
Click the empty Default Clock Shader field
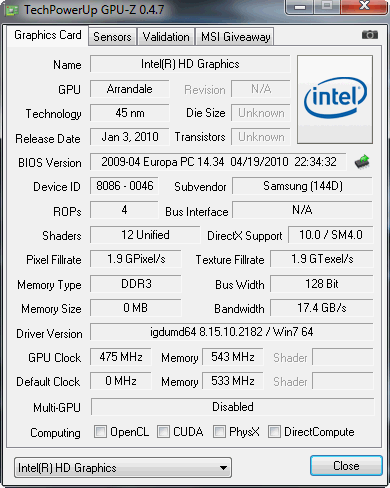coord(343,381)
